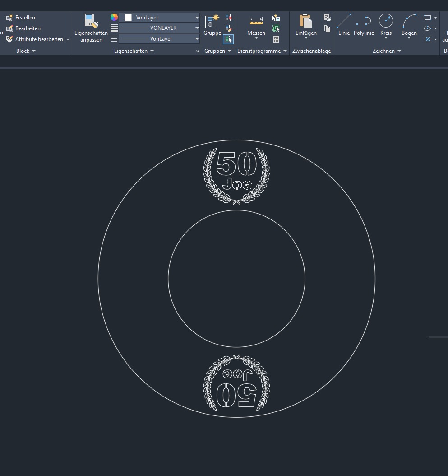Expand the Block panel
Screen dimensions: 448x476
coord(26,51)
